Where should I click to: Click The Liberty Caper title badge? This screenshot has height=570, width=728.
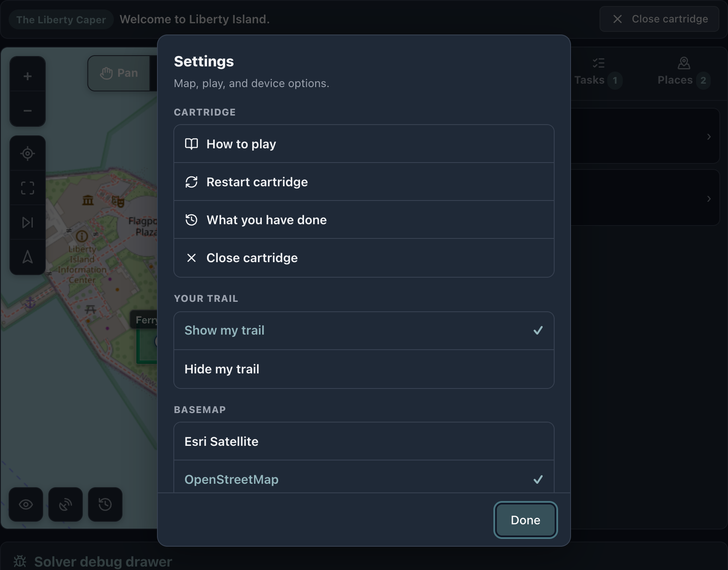pyautogui.click(x=61, y=19)
